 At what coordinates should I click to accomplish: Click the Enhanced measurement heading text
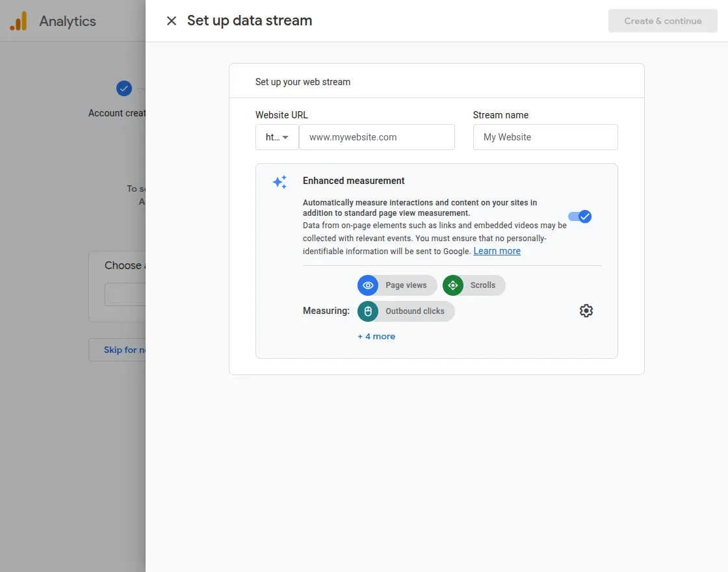(x=354, y=181)
